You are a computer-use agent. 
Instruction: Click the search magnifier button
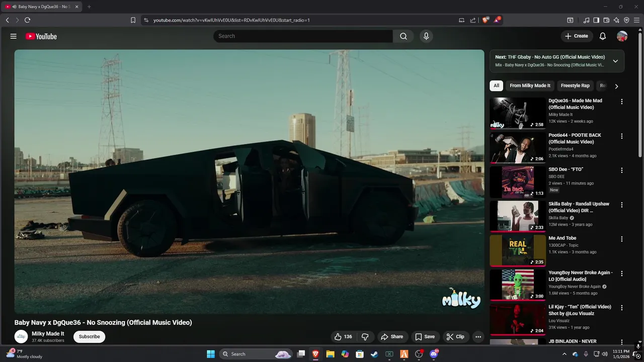tap(404, 36)
